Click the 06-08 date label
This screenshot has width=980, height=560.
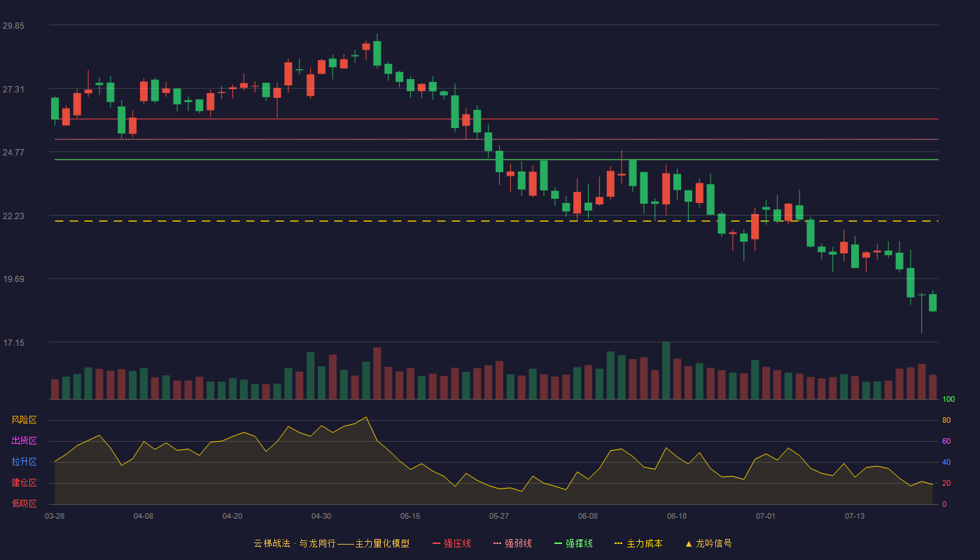click(x=588, y=516)
